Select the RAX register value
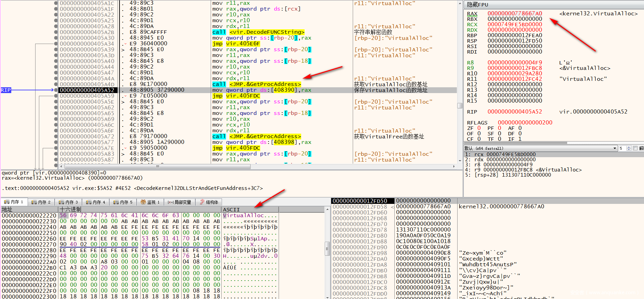Image resolution: width=644 pixels, height=299 pixels. coord(515,14)
